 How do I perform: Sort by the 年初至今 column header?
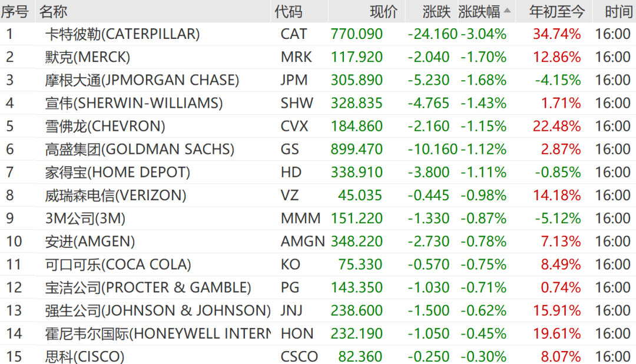[556, 11]
